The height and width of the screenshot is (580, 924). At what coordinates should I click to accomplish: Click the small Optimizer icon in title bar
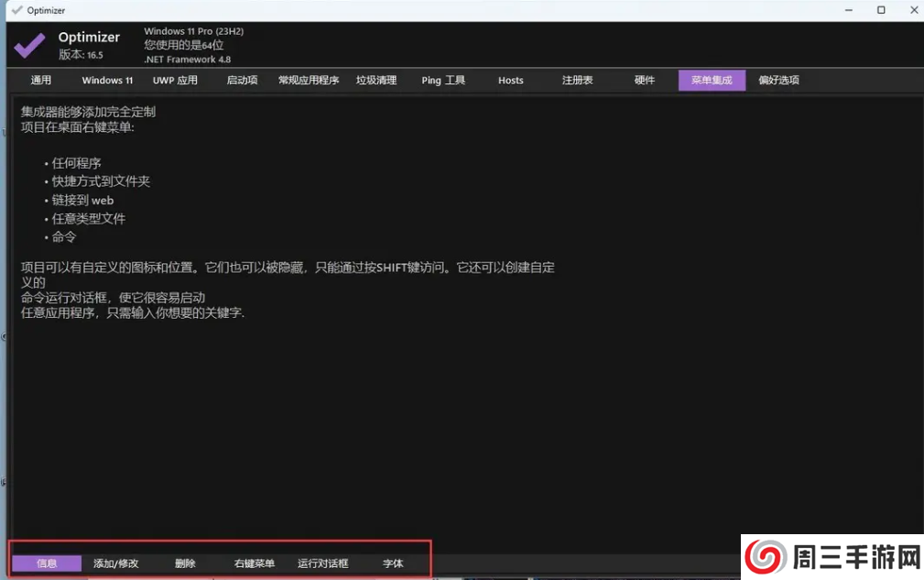coord(16,10)
